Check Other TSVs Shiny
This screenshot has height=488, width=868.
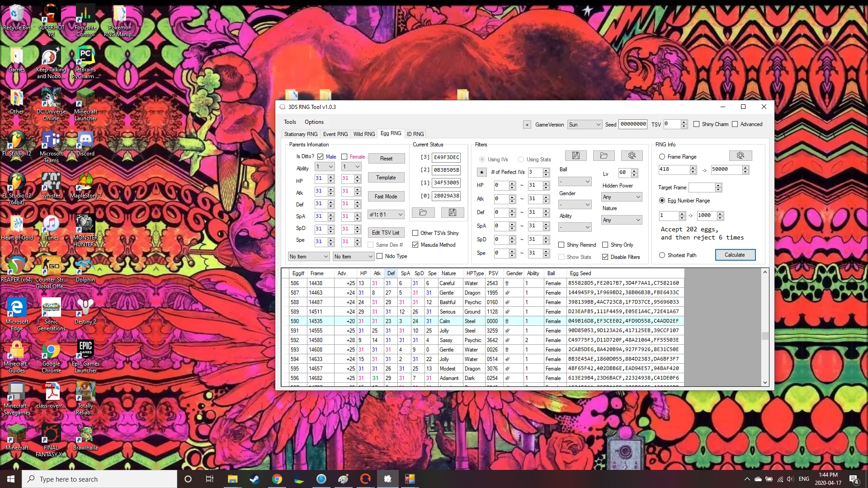tap(415, 233)
